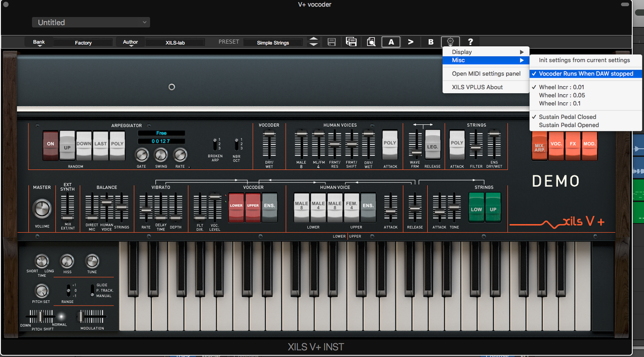
Task: Click the Save preset floppy icon
Action: click(x=332, y=42)
